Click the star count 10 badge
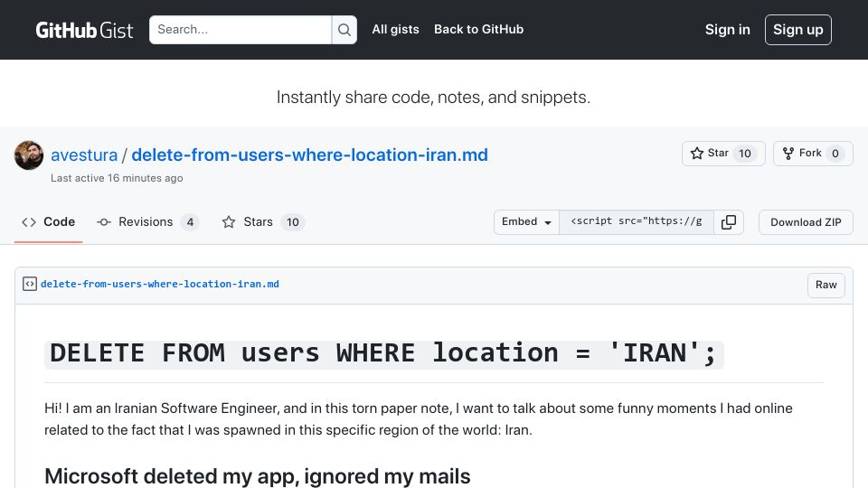 pyautogui.click(x=745, y=154)
